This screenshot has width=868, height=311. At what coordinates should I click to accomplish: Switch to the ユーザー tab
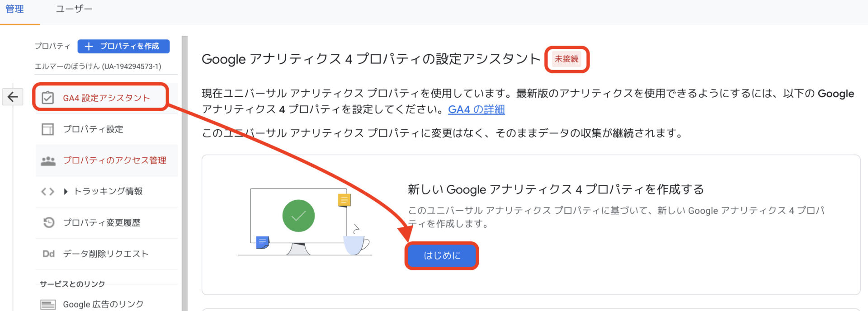(x=74, y=9)
